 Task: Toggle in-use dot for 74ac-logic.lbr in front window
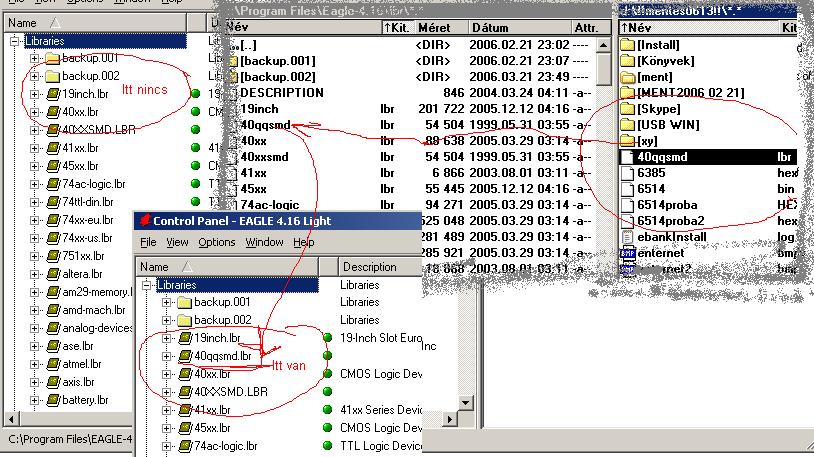[328, 446]
